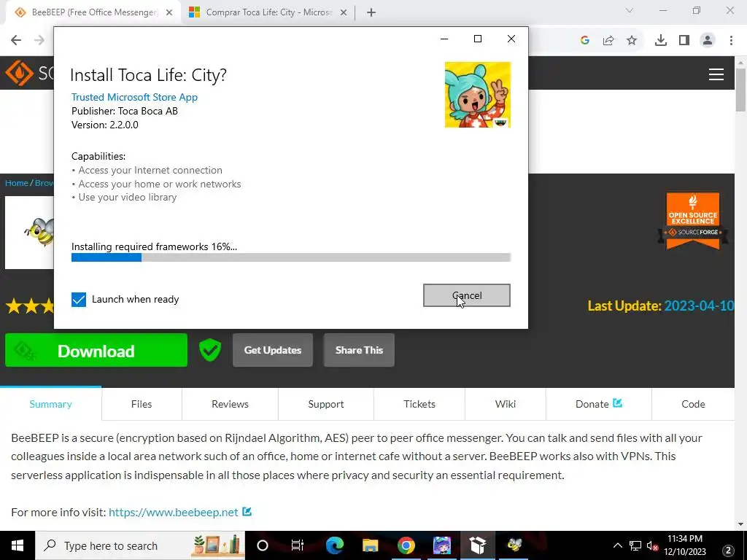Click the SourceForge logo

pyautogui.click(x=29, y=73)
